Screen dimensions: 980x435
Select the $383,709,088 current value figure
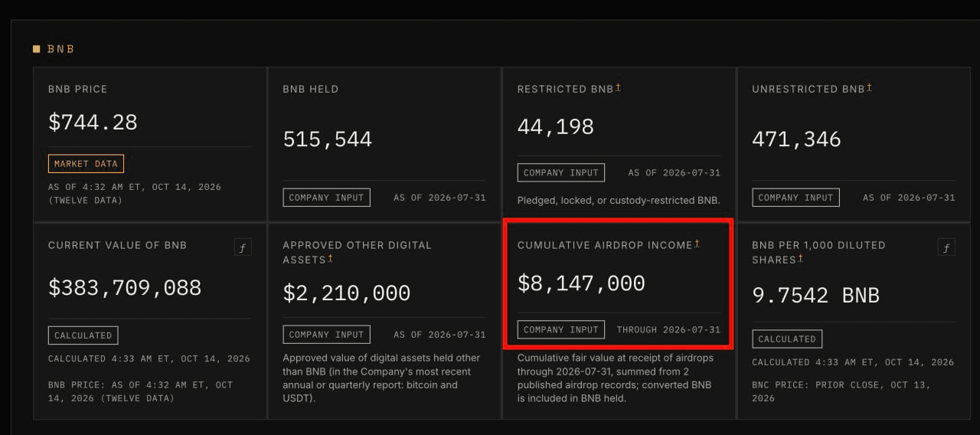tap(125, 287)
